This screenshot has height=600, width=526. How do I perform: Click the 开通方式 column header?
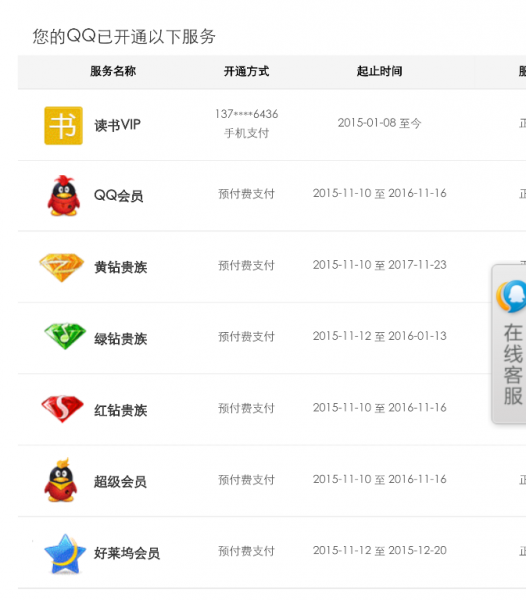[246, 71]
